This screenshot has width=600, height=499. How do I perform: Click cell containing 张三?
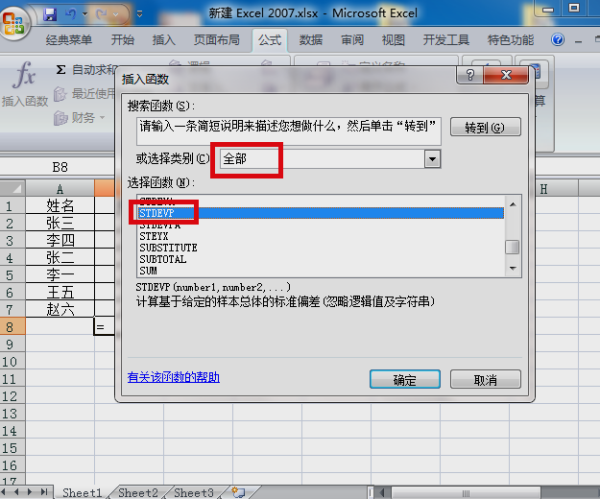tap(60, 223)
